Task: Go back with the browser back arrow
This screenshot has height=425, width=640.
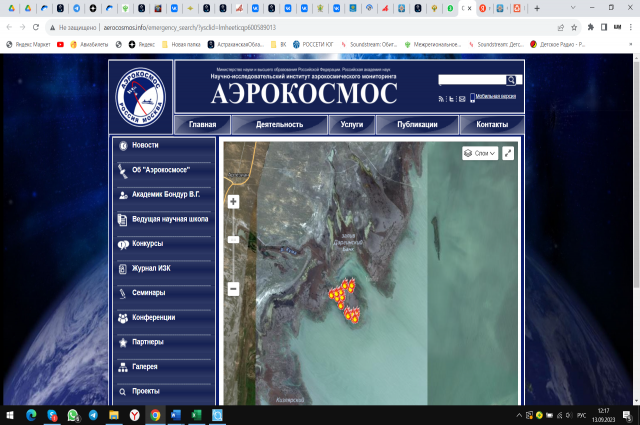Action: click(9, 27)
